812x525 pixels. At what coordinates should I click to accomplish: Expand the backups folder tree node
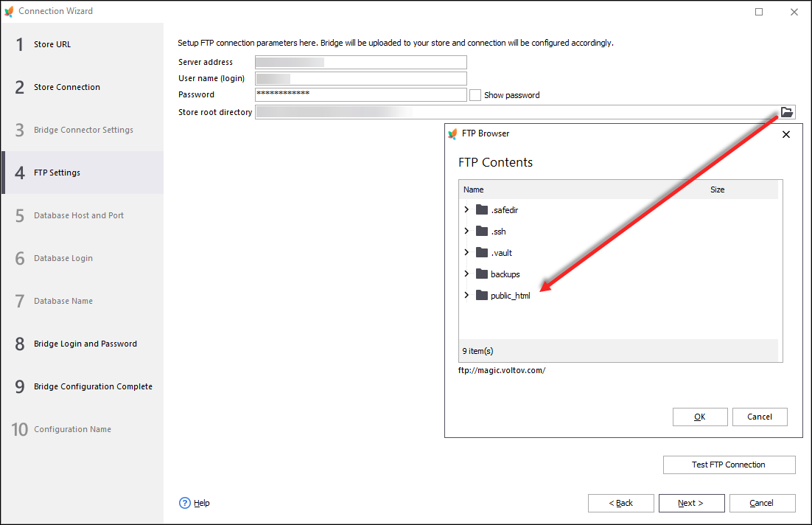pos(466,274)
